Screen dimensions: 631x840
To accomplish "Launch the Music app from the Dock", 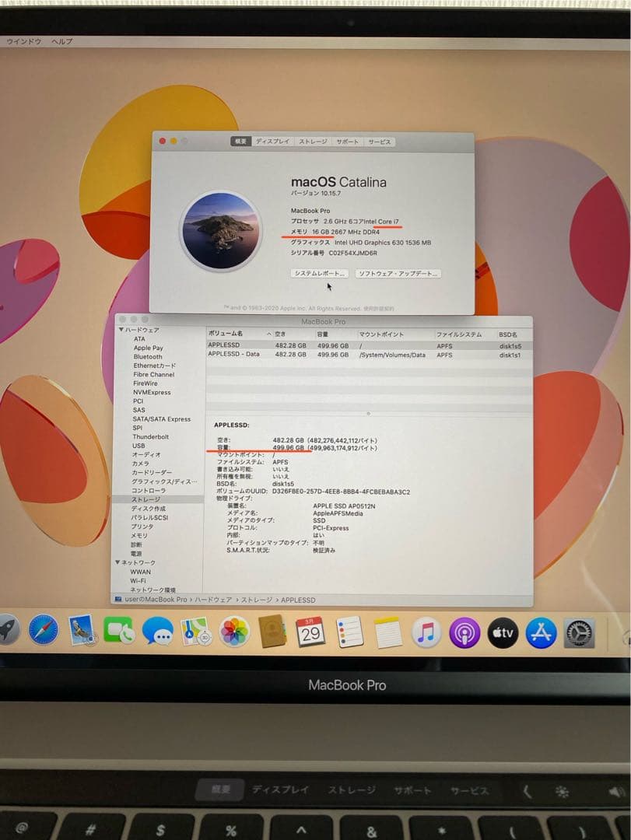I will click(426, 634).
